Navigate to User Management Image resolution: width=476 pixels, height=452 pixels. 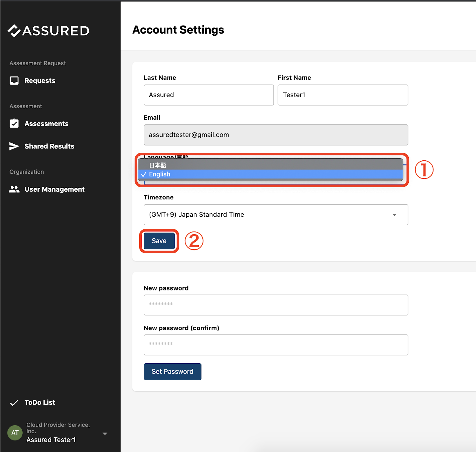pyautogui.click(x=54, y=189)
